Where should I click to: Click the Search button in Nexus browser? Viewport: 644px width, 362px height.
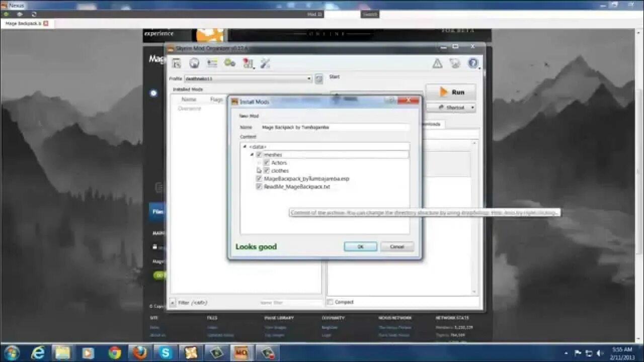click(370, 14)
